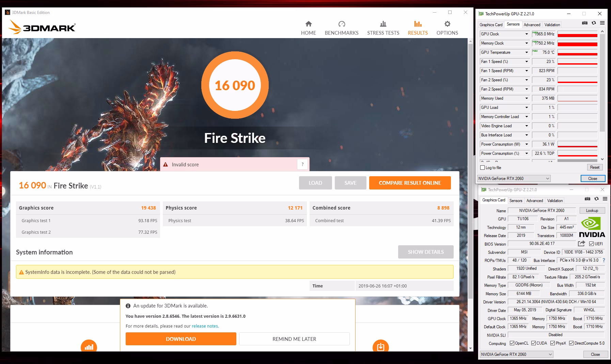Open GPU selector in lower GPU-Z window
The image size is (611, 364).
(516, 354)
